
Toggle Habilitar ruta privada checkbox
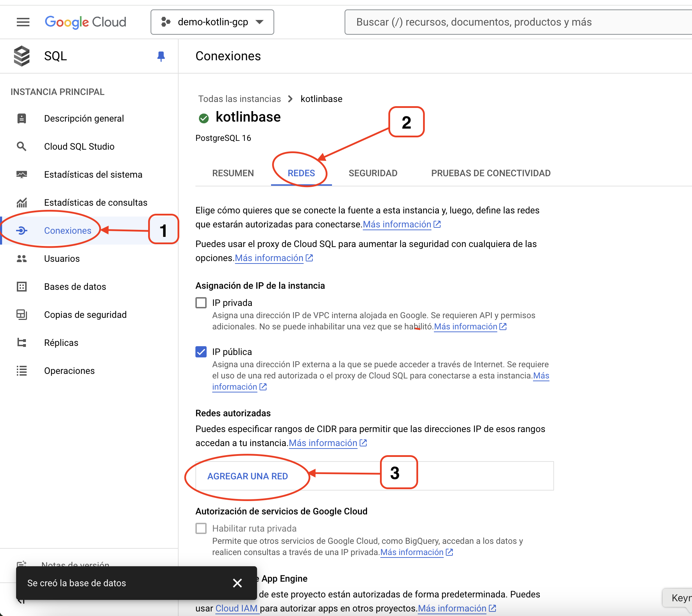pyautogui.click(x=201, y=528)
